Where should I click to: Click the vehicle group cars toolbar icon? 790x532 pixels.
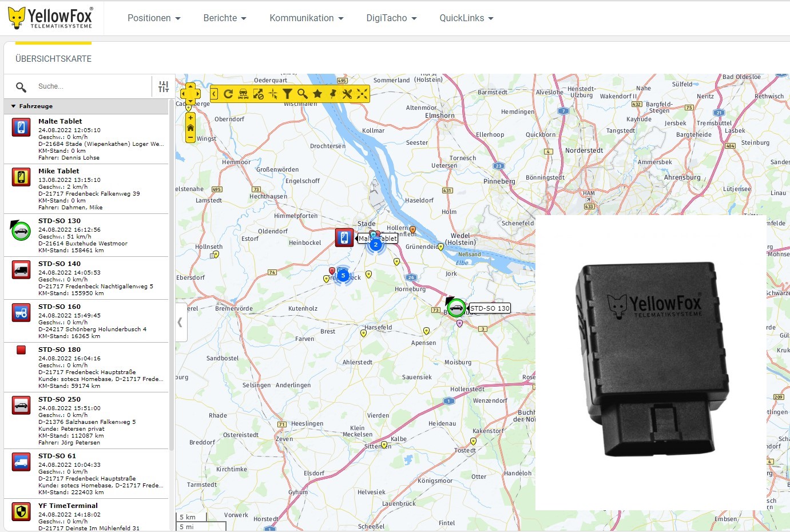[x=243, y=94]
